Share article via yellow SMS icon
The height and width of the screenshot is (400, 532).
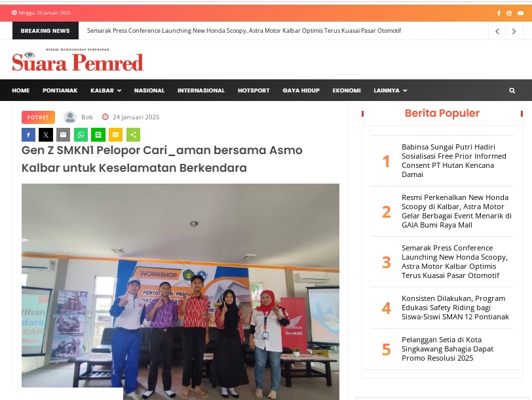pos(116,135)
